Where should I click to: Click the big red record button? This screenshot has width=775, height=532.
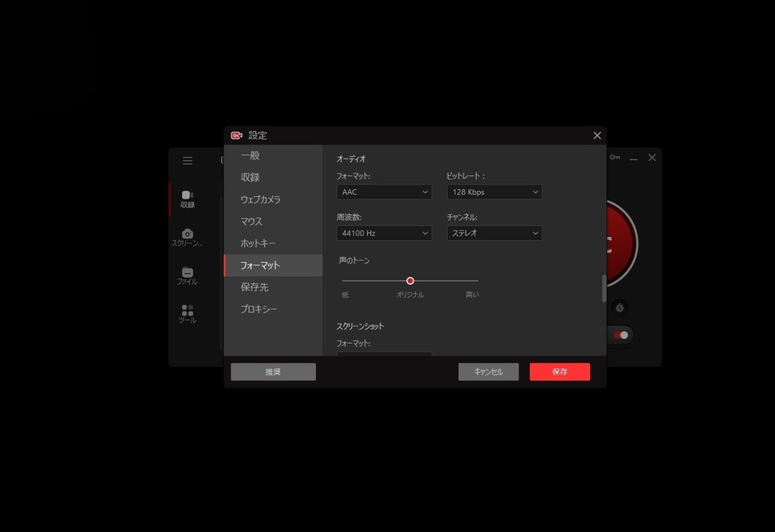click(x=621, y=244)
